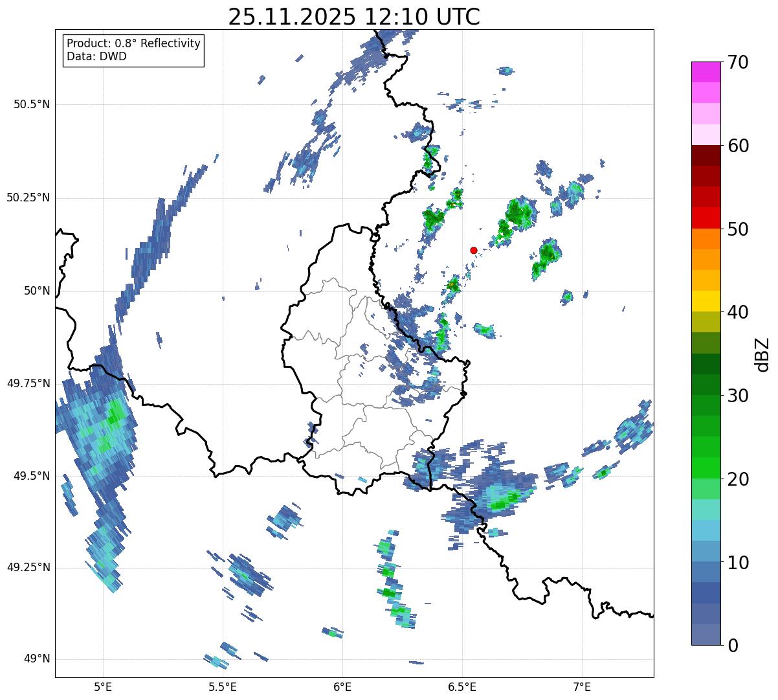Click the red station marker dot
This screenshot has width=778, height=700.
click(x=473, y=250)
